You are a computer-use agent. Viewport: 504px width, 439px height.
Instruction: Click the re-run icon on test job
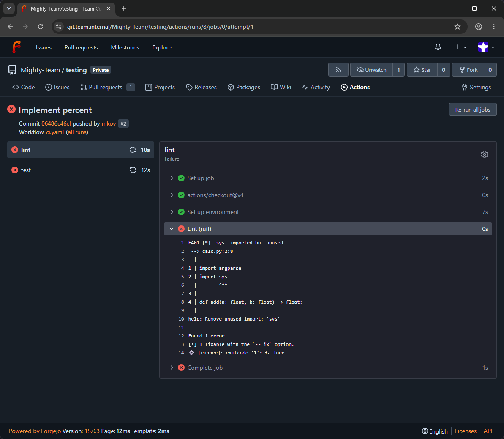(133, 170)
